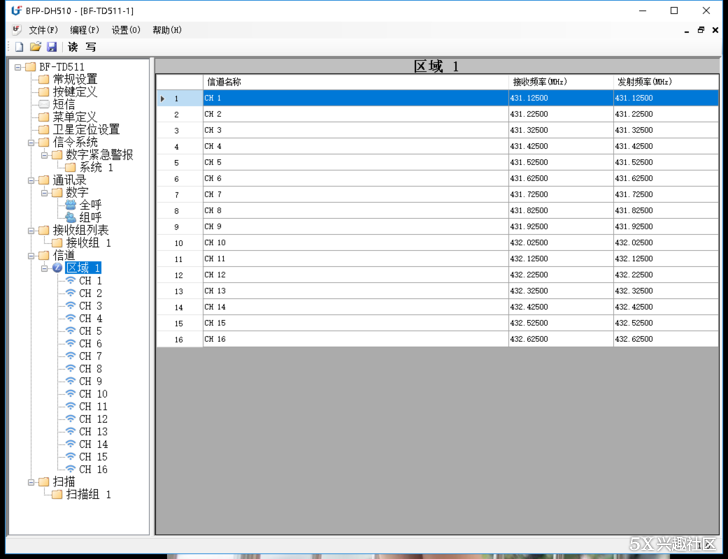Open the 帮助(H) menu
This screenshot has width=728, height=559.
(x=167, y=30)
